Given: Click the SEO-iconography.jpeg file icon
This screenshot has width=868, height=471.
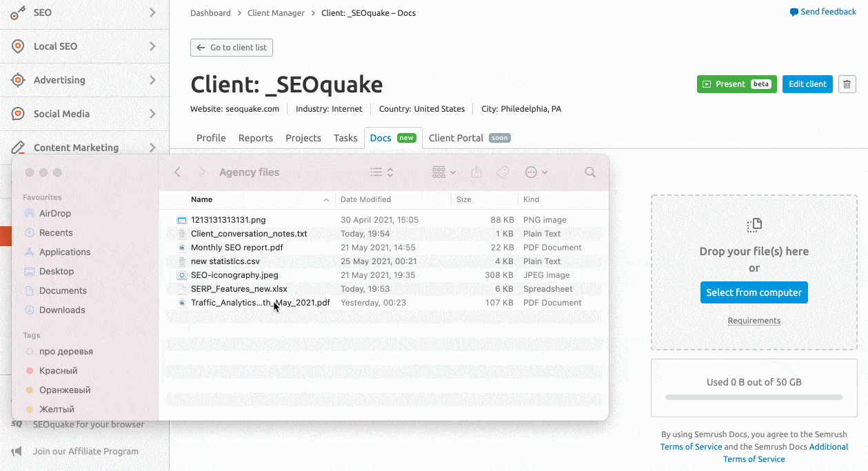Looking at the screenshot, I should 182,275.
